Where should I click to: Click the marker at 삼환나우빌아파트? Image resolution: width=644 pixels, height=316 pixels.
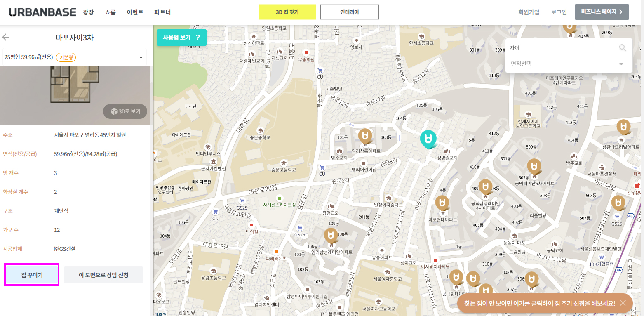click(624, 128)
